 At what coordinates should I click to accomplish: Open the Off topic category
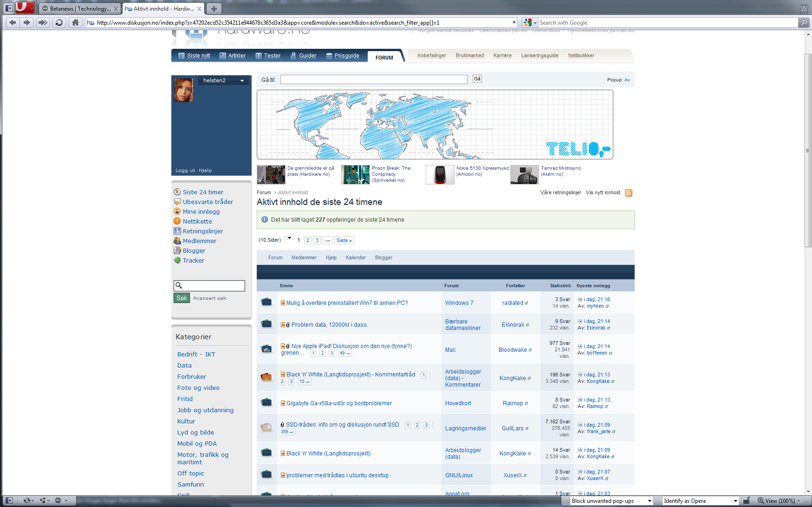[190, 473]
